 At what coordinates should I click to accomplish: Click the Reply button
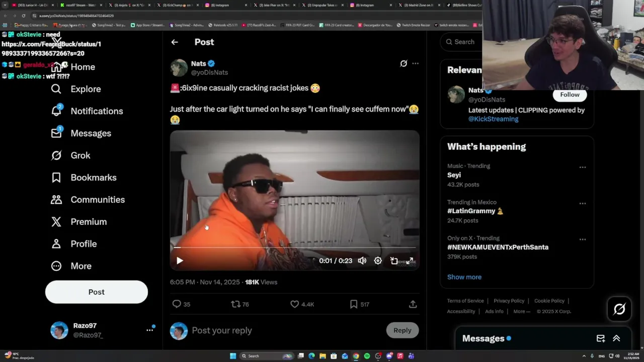403,330
